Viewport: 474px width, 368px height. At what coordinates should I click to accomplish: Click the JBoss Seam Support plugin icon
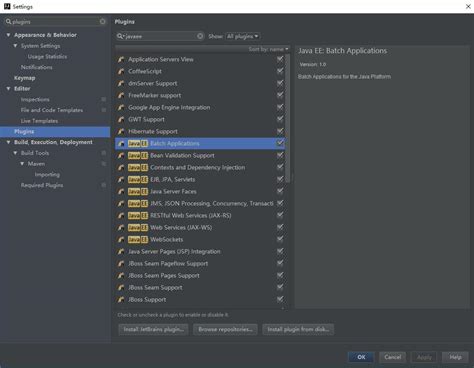[x=121, y=287]
